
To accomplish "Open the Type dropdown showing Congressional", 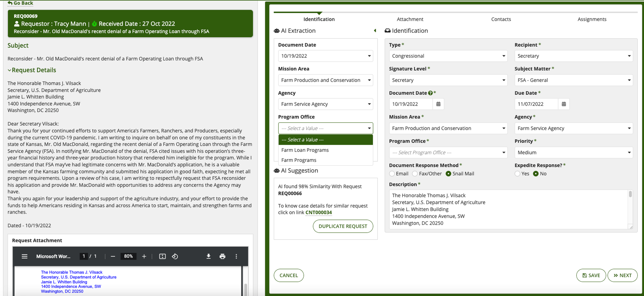I will [448, 56].
